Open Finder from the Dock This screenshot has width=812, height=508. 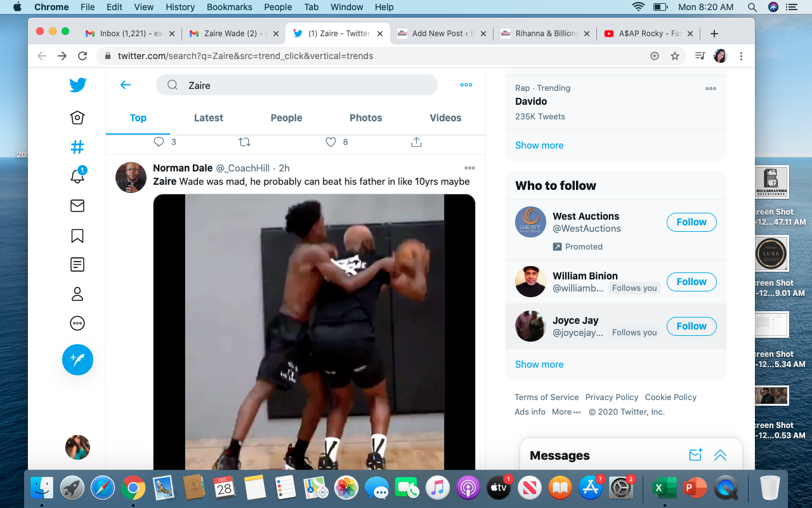[x=42, y=488]
